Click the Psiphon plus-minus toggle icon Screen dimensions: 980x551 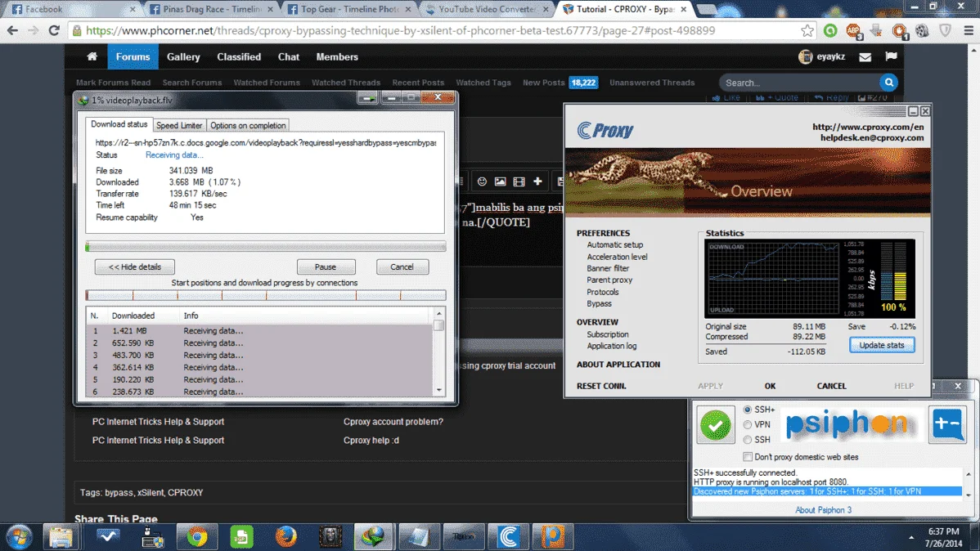tap(947, 424)
